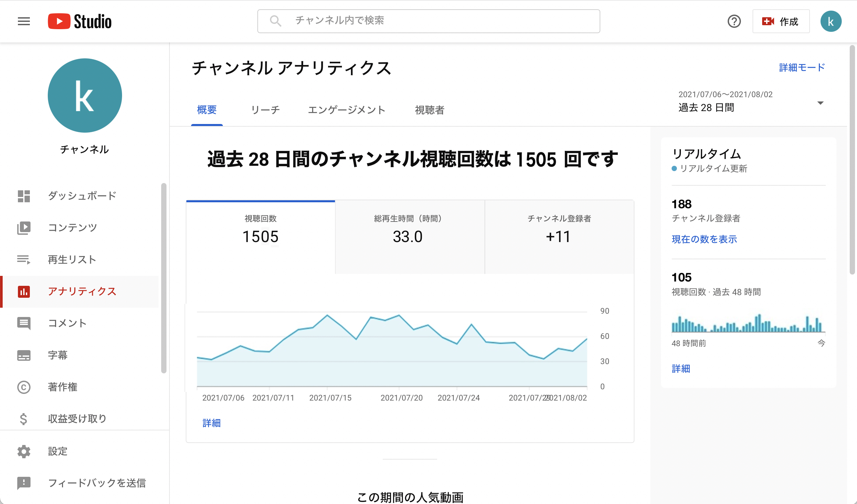This screenshot has width=857, height=504.
Task: Click the feedback exclamation icon
Action: point(24,483)
